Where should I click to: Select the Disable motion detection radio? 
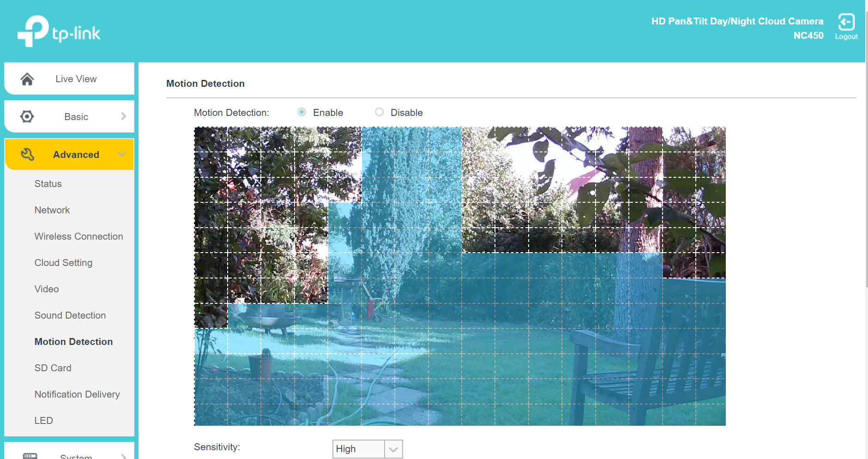pyautogui.click(x=380, y=112)
